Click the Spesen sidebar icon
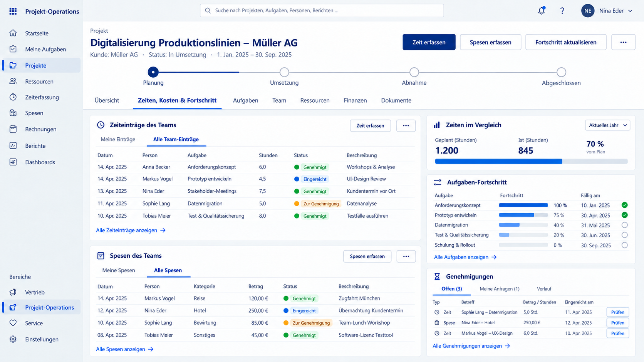This screenshot has height=362, width=644. click(x=13, y=113)
